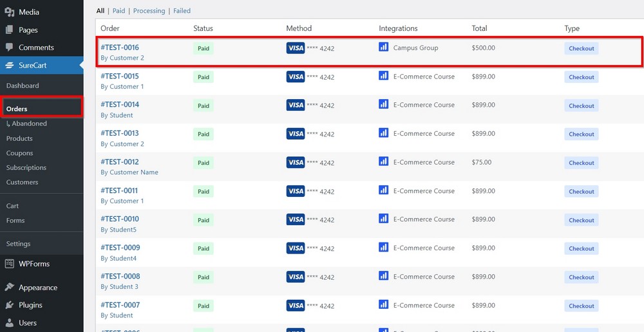Click Checkout badge on order #TEST-0014
Screen dimensions: 644x332
coord(581,106)
